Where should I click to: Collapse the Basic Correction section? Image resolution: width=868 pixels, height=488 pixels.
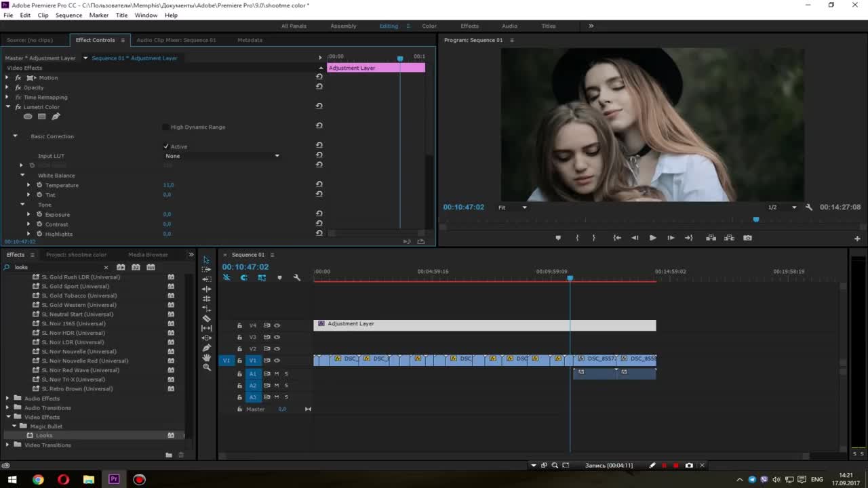tap(15, 136)
